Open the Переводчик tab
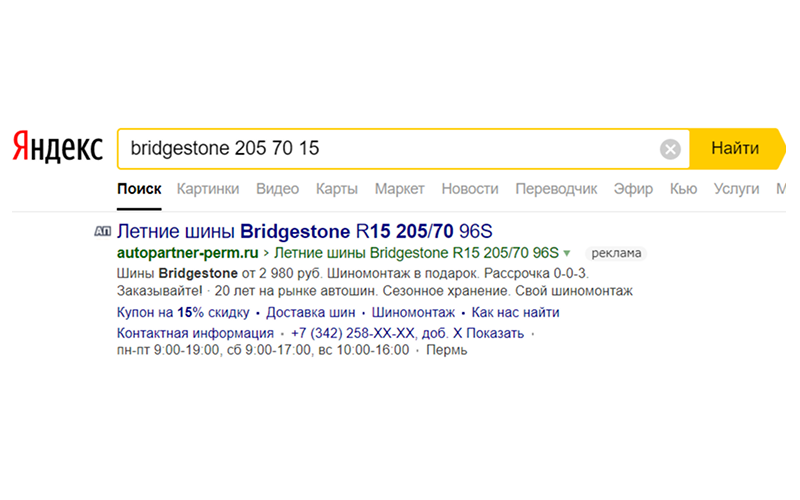 [556, 188]
